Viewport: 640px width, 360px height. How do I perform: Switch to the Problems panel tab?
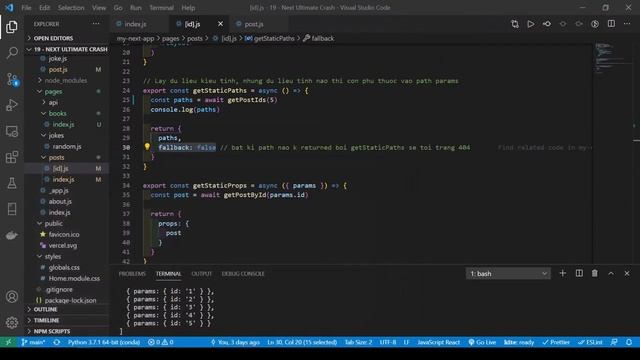click(132, 273)
